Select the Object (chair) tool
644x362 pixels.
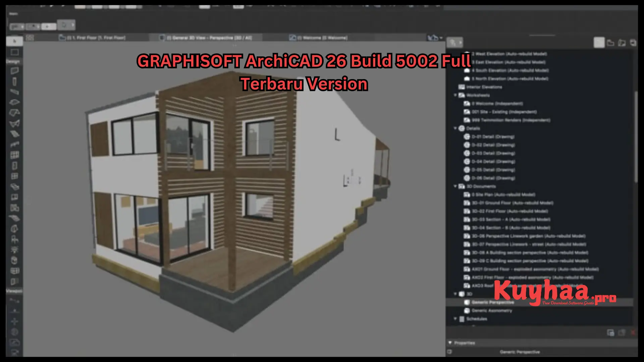(x=14, y=239)
